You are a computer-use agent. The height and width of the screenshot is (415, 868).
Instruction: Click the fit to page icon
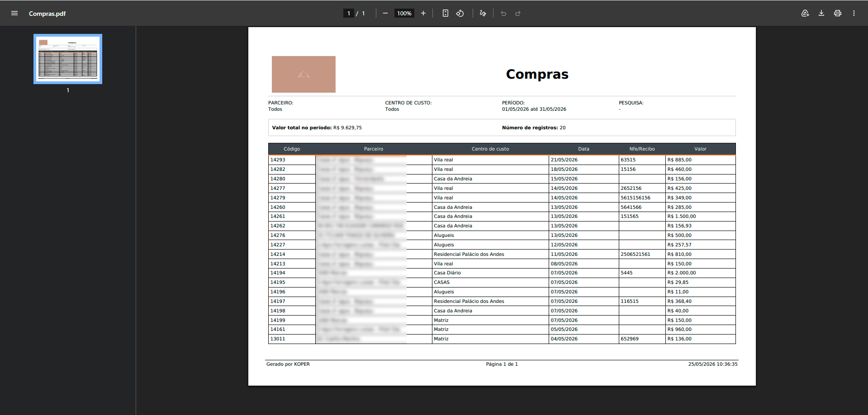tap(446, 14)
